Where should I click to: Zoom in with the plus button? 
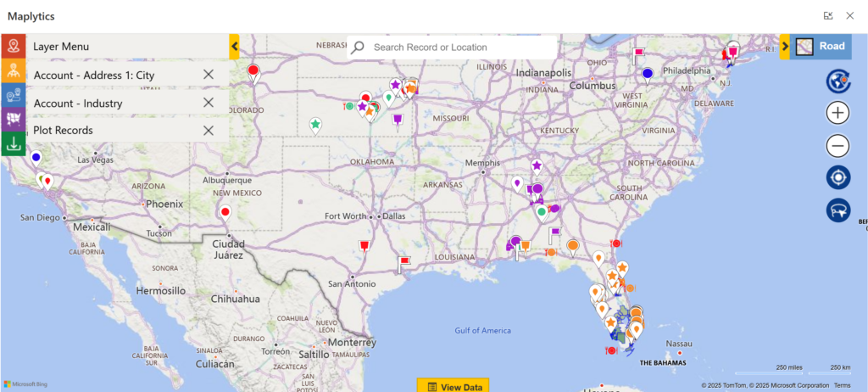[838, 113]
